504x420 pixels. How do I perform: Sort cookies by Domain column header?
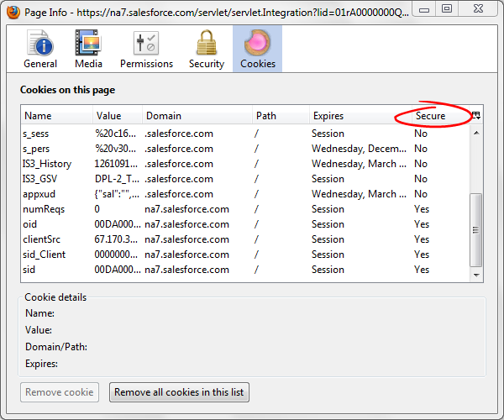click(x=197, y=116)
